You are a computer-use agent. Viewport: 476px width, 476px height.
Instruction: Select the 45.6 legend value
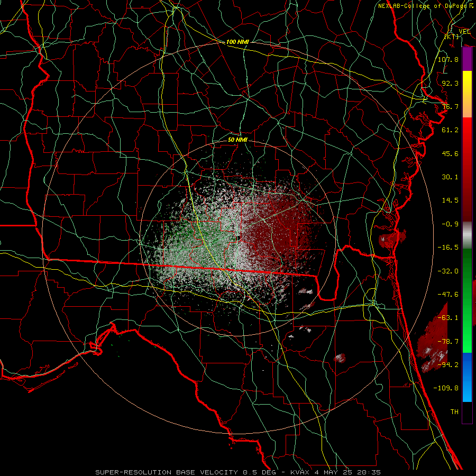(450, 153)
